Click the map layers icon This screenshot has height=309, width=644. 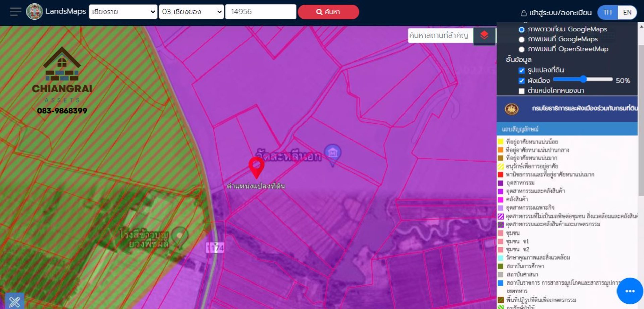point(484,35)
